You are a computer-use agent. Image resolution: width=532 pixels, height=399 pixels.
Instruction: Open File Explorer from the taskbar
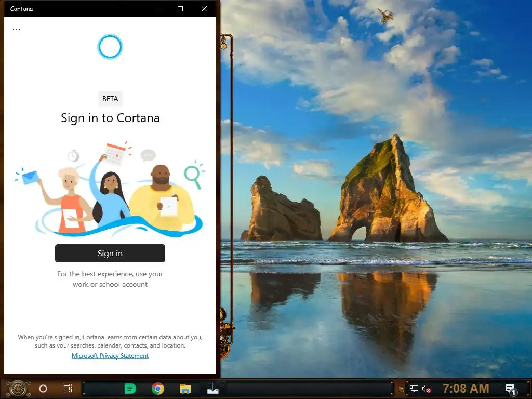(185, 389)
